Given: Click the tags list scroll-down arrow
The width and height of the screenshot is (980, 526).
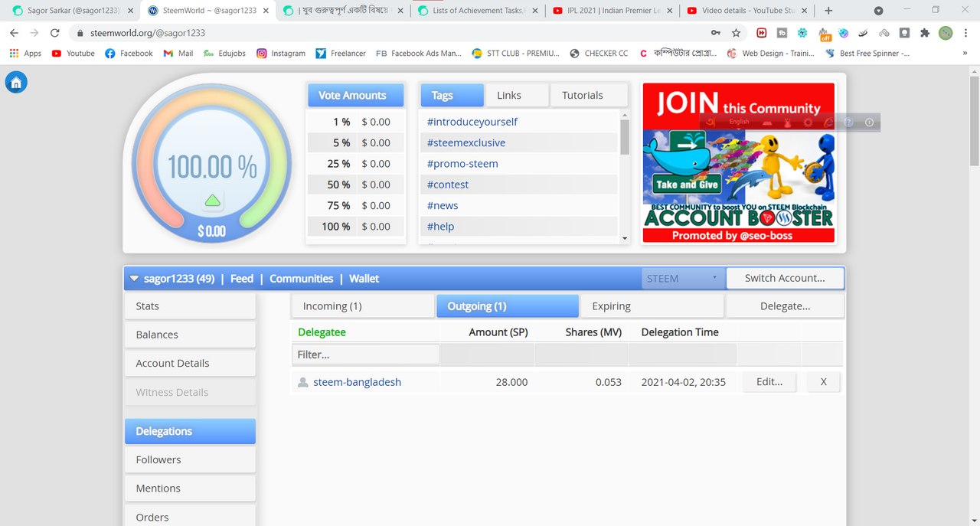Looking at the screenshot, I should click(625, 239).
